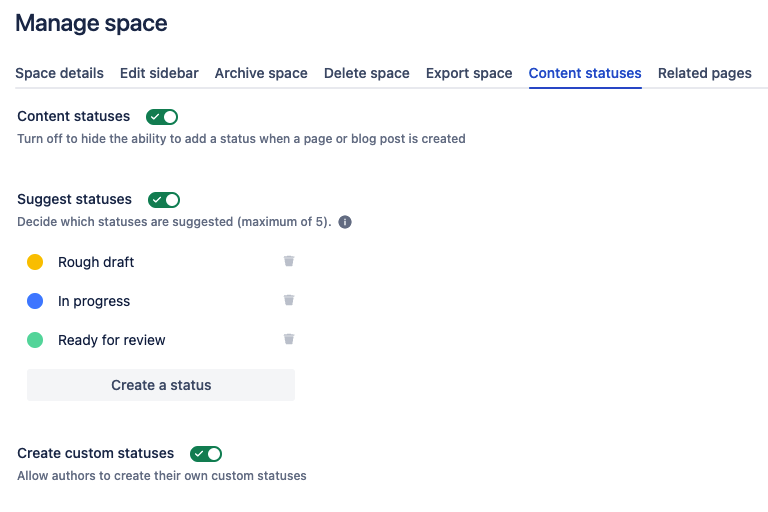Open the Space details tab
This screenshot has width=768, height=512.
point(59,73)
